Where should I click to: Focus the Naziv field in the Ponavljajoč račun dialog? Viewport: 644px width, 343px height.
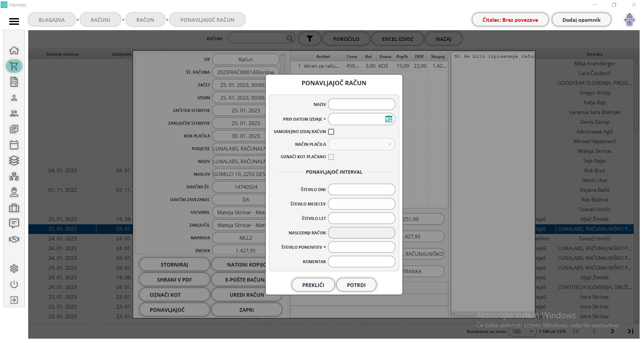coord(362,104)
